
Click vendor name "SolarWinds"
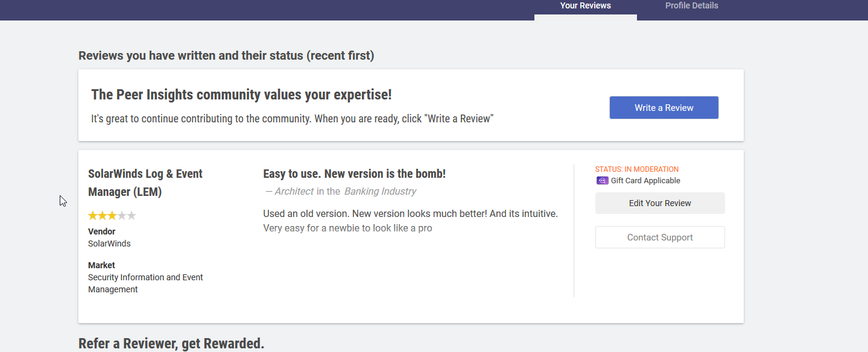[x=109, y=244]
